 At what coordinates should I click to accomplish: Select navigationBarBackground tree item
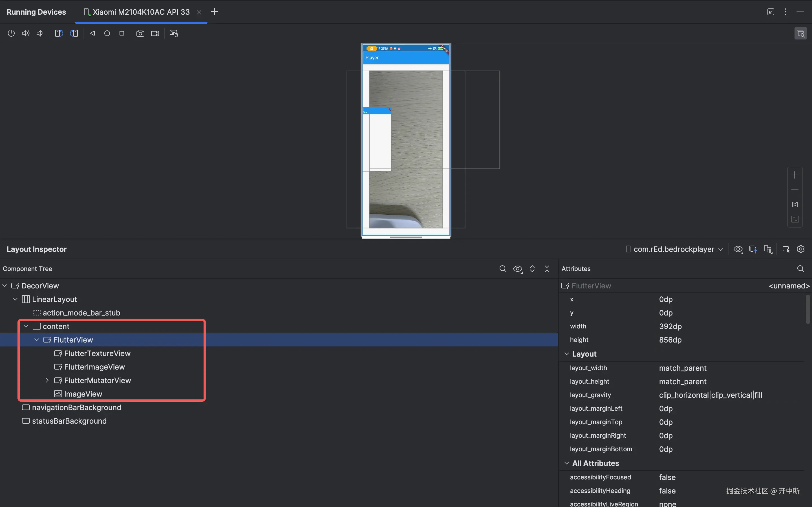click(76, 407)
